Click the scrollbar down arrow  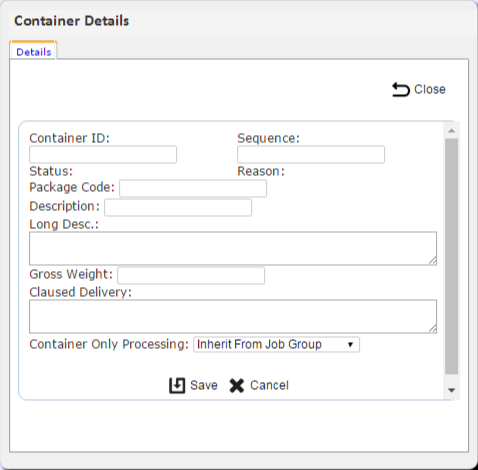click(x=452, y=390)
